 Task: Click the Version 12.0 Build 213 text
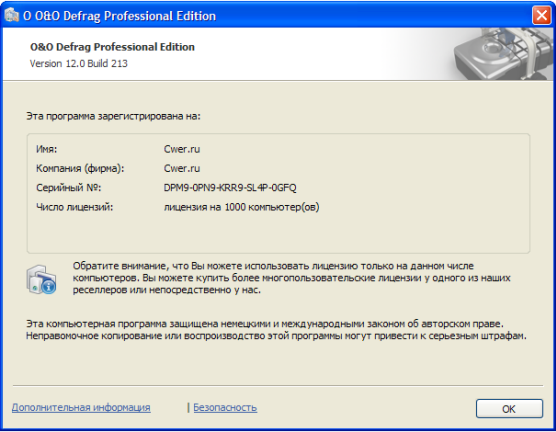tap(79, 63)
